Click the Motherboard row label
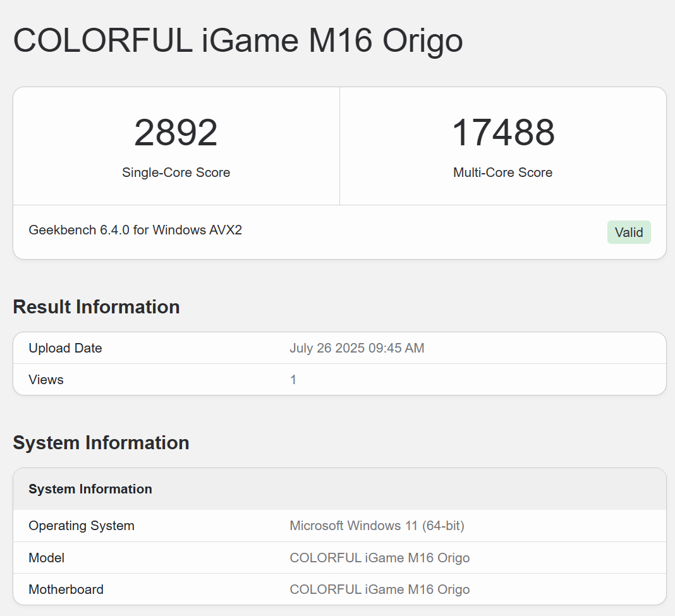The height and width of the screenshot is (616, 675). click(x=66, y=589)
